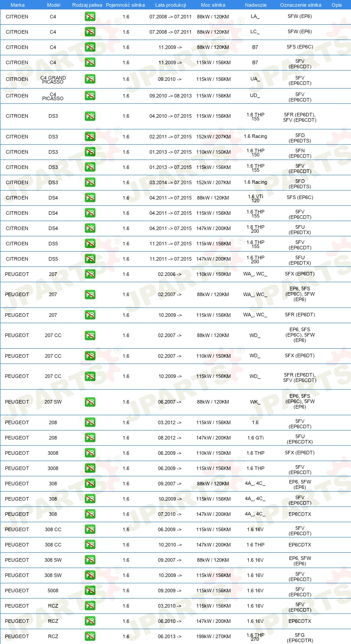
Task: Click production date 06.2013 ->
Action: coord(170,636)
